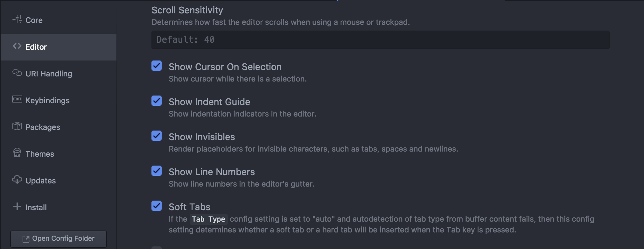Focus the Scroll Sensitivity input field
644x249 pixels.
[380, 40]
